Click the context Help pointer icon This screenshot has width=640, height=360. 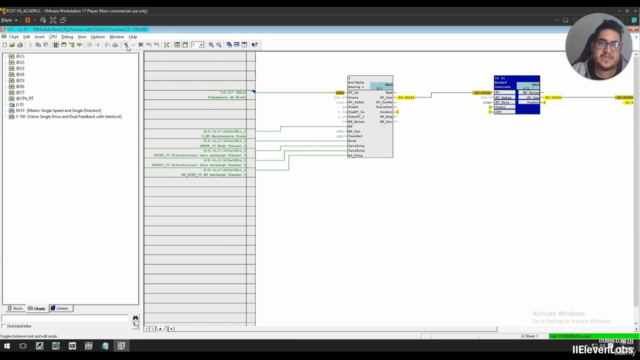pyautogui.click(x=255, y=45)
